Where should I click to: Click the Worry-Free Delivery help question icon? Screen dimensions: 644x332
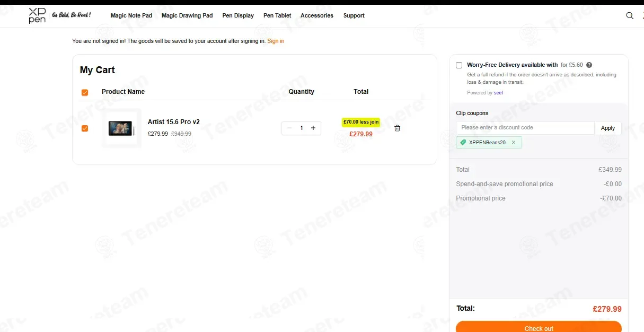[589, 65]
